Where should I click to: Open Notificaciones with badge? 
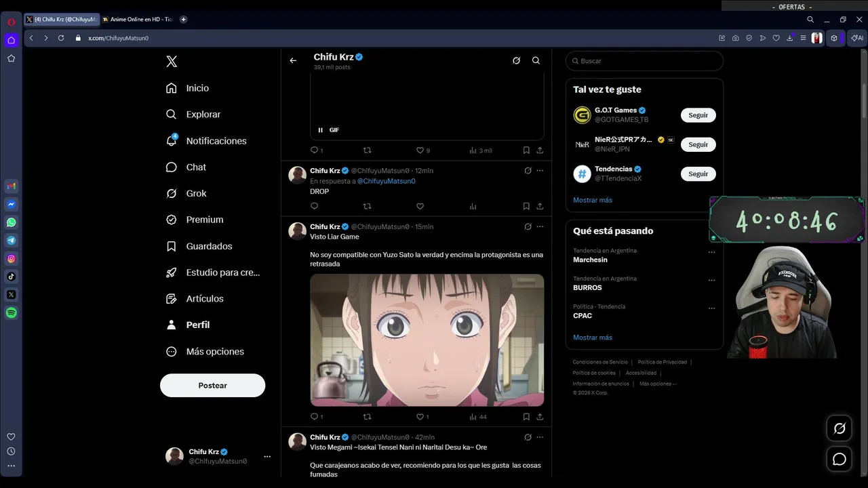(x=206, y=141)
